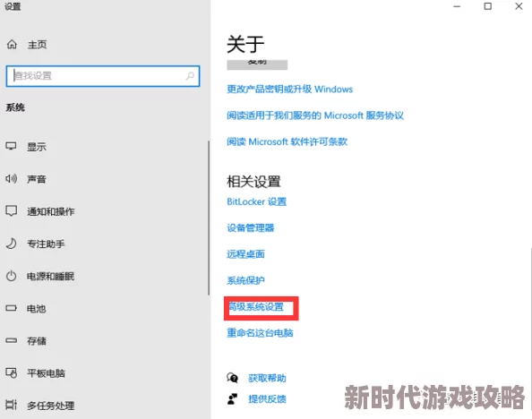Click 获取帮助 help link
The height and width of the screenshot is (419, 532).
(x=267, y=378)
